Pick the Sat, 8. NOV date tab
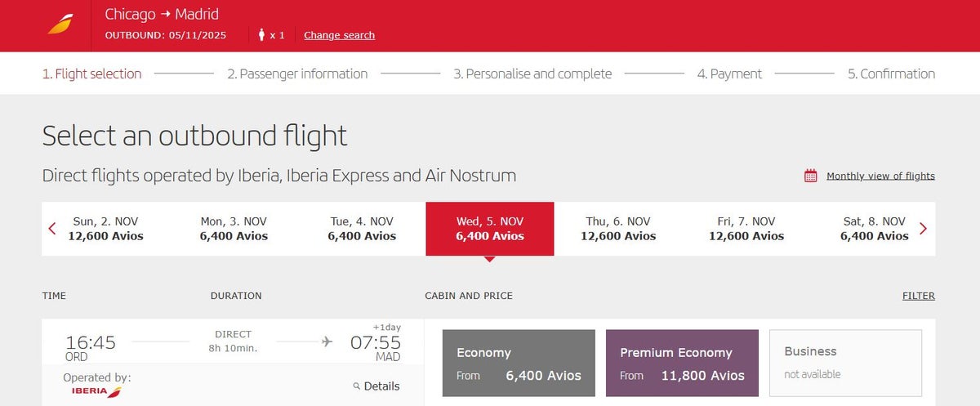Screen dimensions: 980x406 click(874, 229)
